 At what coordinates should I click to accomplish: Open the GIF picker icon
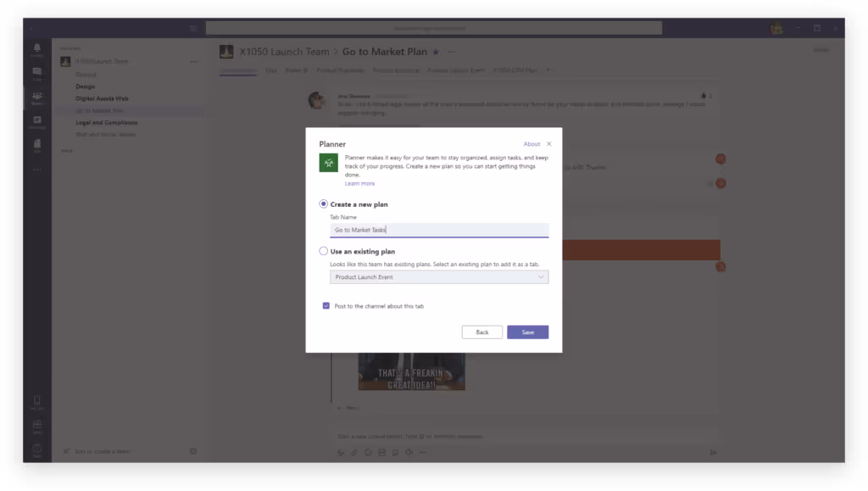coord(382,453)
